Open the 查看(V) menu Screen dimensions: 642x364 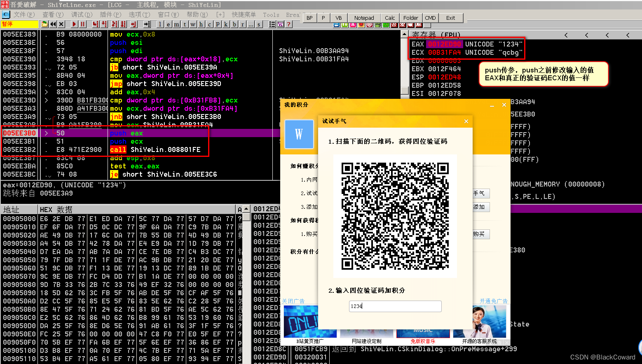pos(53,15)
